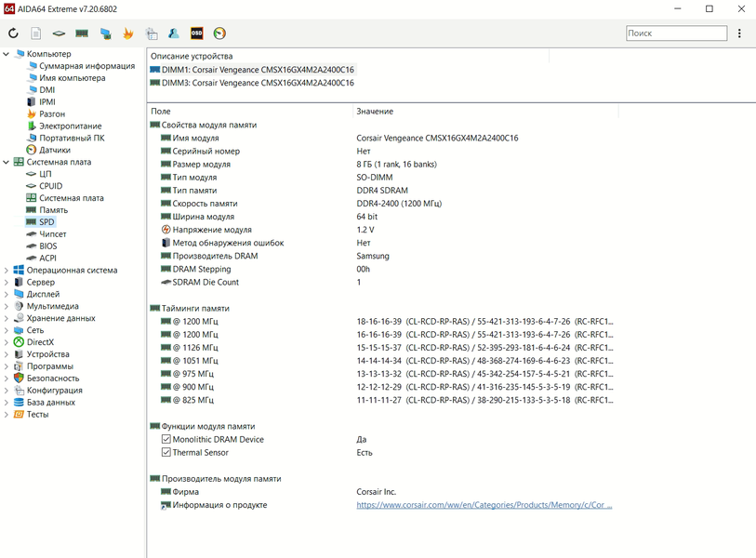Viewport: 756px width, 558px height.
Task: Open the corsair.com product information link
Action: pyautogui.click(x=484, y=505)
